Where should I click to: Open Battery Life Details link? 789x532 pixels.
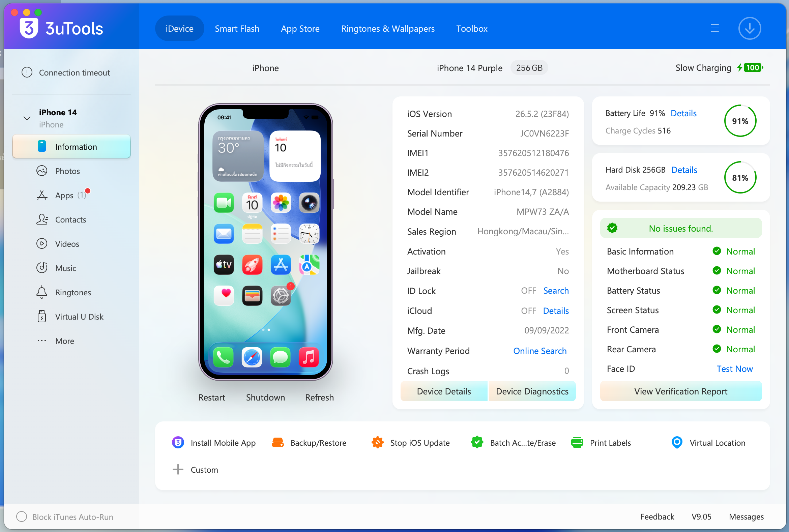683,113
